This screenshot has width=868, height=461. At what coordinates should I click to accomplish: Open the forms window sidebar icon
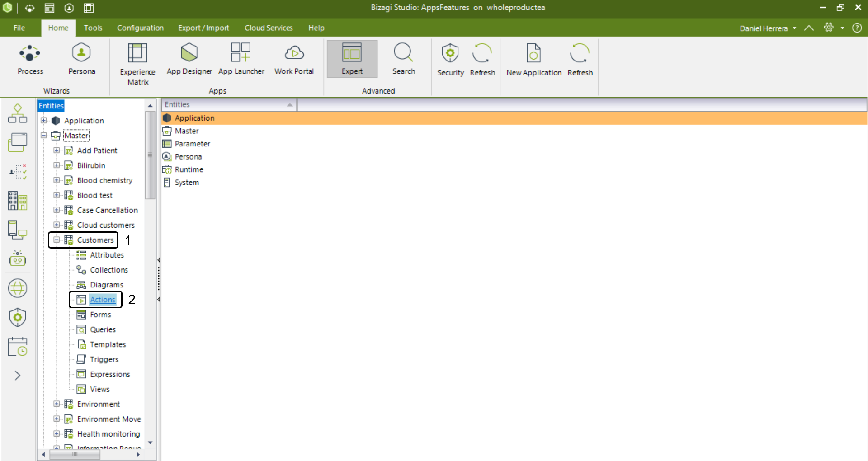(x=18, y=142)
